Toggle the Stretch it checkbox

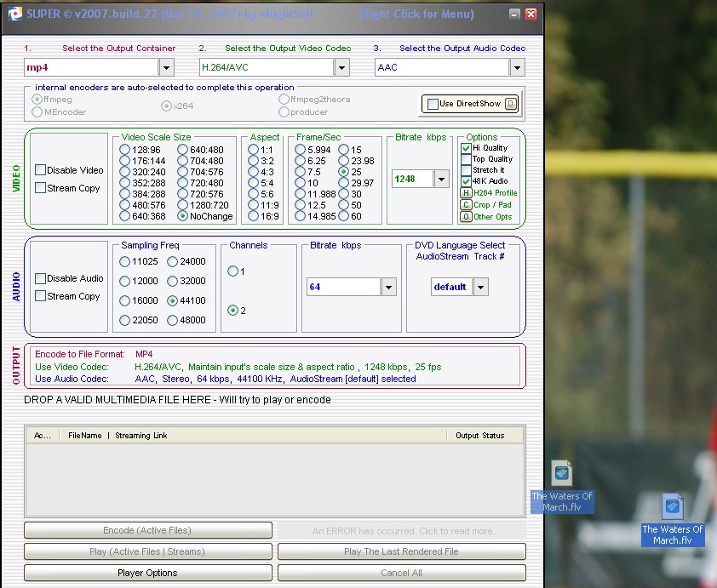point(466,170)
